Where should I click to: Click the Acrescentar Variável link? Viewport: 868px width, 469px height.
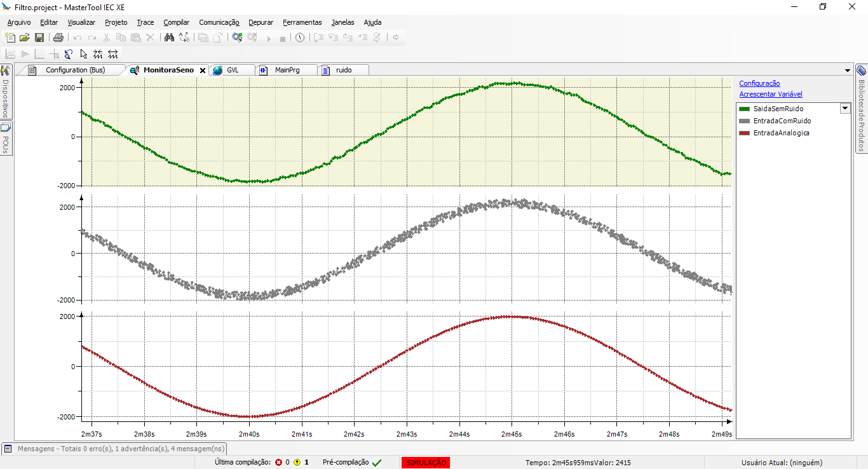771,94
